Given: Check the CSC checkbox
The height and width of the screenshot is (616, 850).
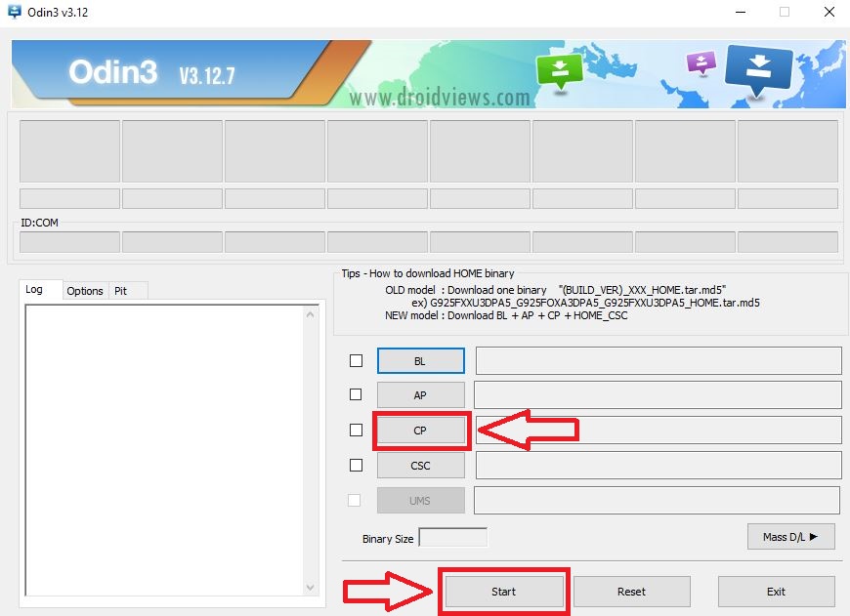Looking at the screenshot, I should click(x=357, y=465).
